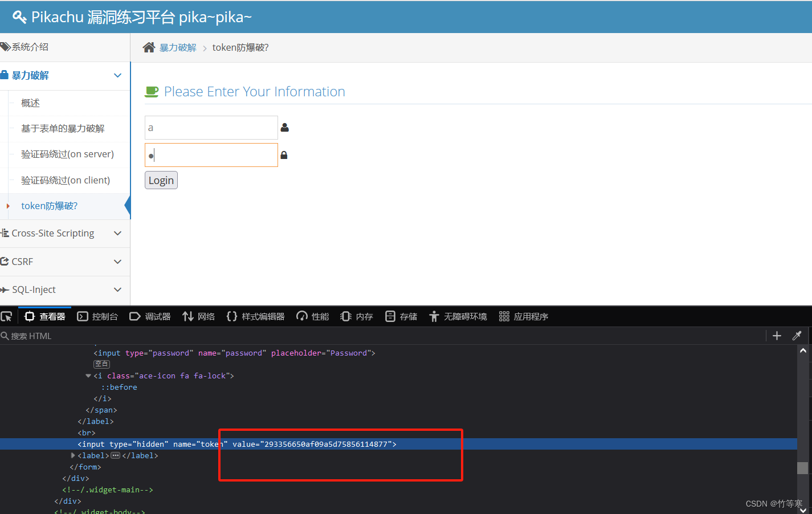Open 基于表单的暴力破解 submenu item
The image size is (812, 514).
63,129
